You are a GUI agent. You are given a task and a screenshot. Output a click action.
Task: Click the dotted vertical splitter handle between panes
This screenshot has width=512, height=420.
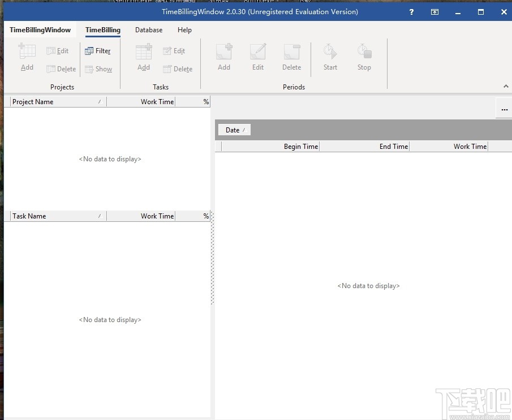coord(212,258)
